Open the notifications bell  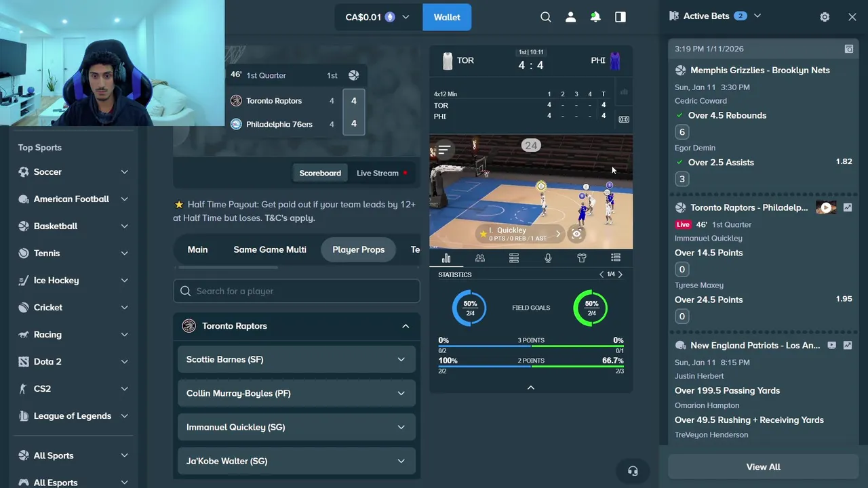595,17
